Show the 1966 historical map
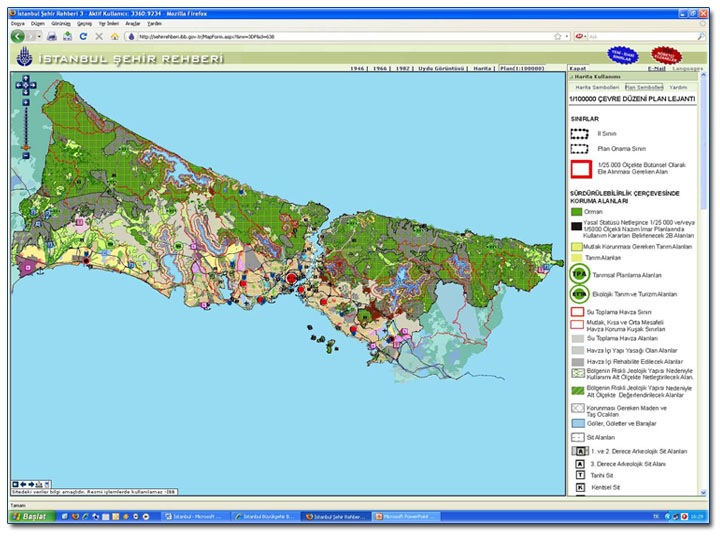 pyautogui.click(x=380, y=68)
